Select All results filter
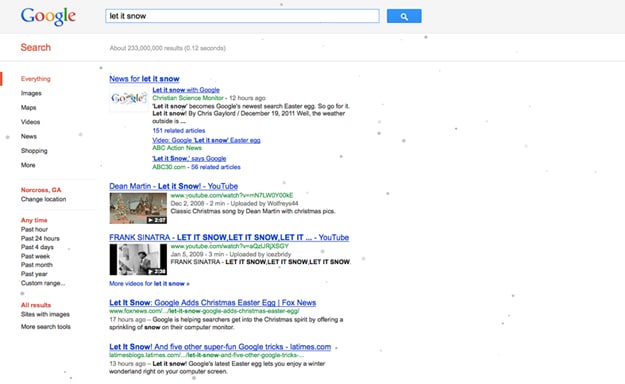Screen dimensions: 625x384 (36, 305)
